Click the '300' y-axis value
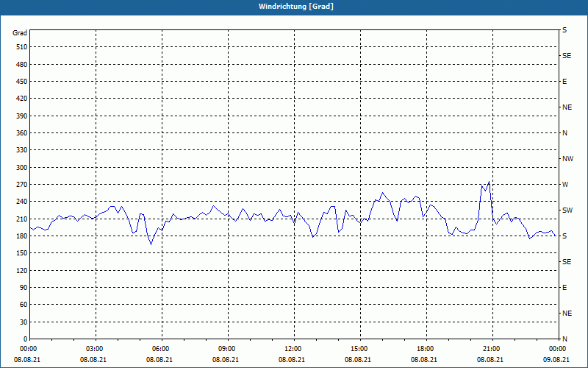588x368 pixels. pos(22,168)
